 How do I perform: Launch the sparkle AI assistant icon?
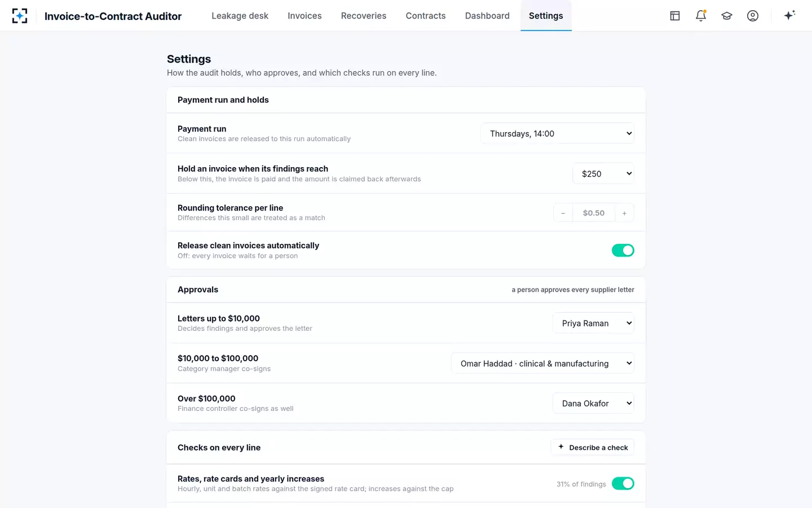(789, 15)
